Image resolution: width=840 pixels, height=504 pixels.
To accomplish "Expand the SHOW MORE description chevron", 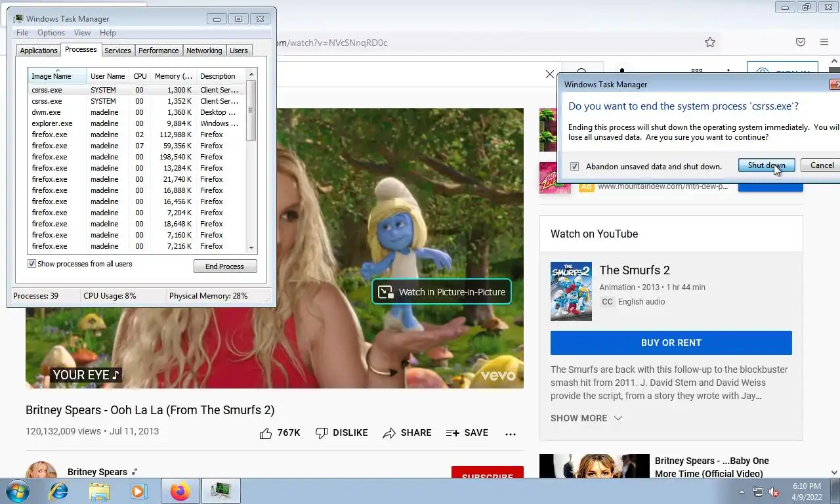I will click(618, 418).
